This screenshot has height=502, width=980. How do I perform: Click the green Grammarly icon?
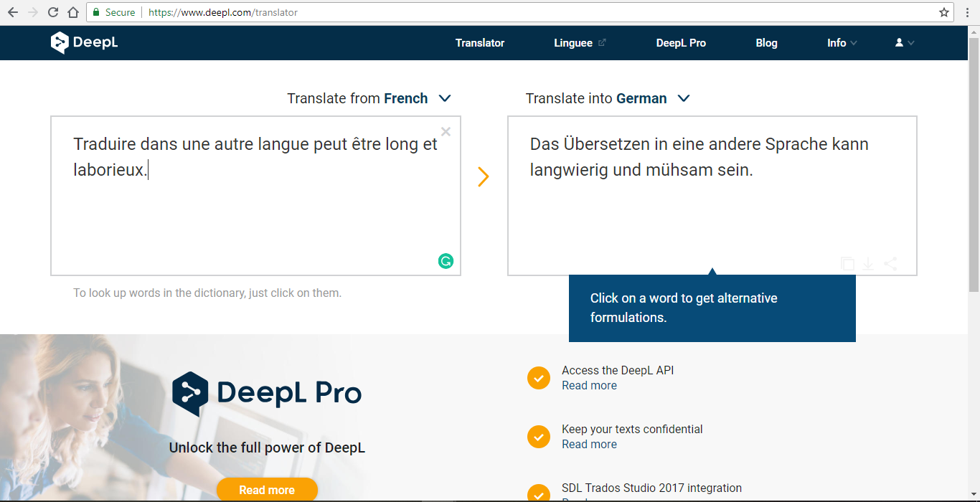[446, 261]
